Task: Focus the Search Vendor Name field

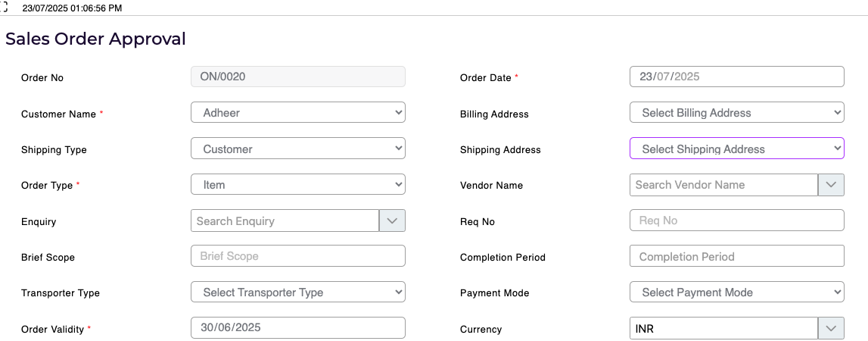Action: (x=723, y=185)
